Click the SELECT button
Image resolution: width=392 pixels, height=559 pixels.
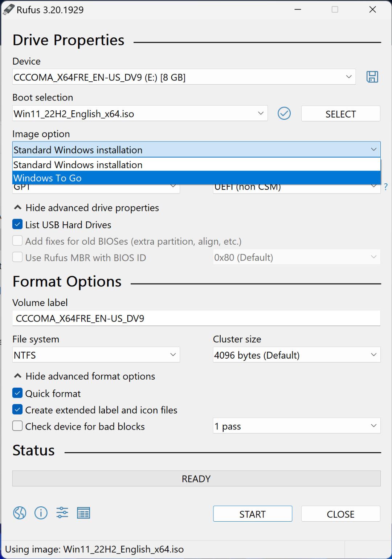[340, 114]
